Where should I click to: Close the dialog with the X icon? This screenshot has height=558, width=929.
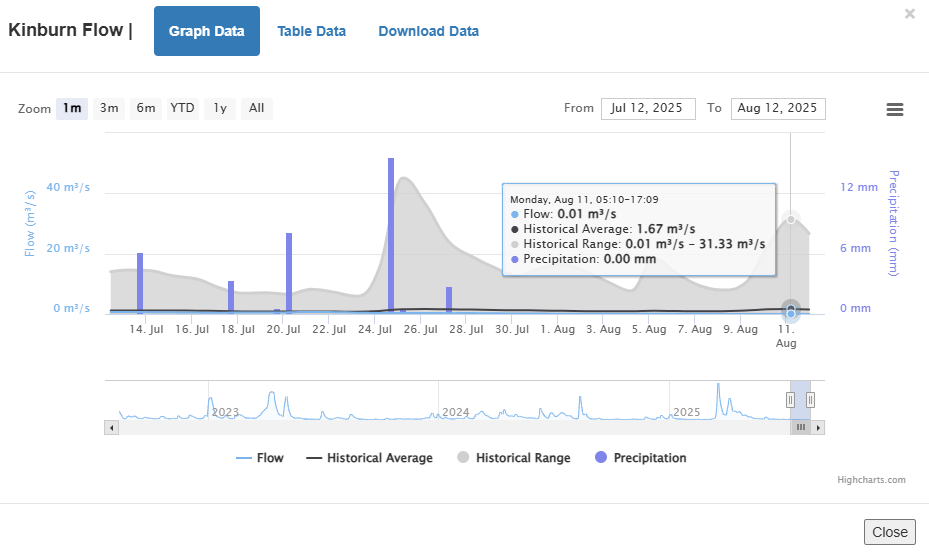[x=909, y=14]
